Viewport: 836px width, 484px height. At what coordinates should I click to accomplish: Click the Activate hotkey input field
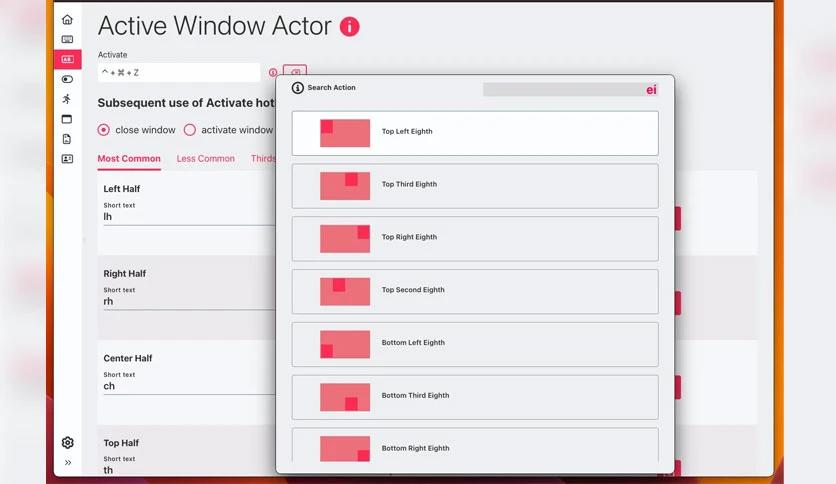(179, 72)
